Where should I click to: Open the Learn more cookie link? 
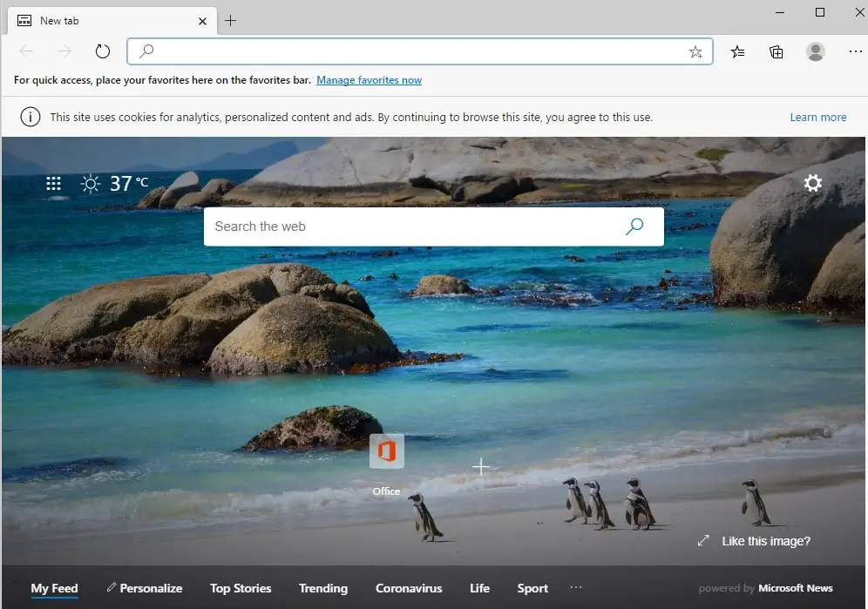coord(817,118)
